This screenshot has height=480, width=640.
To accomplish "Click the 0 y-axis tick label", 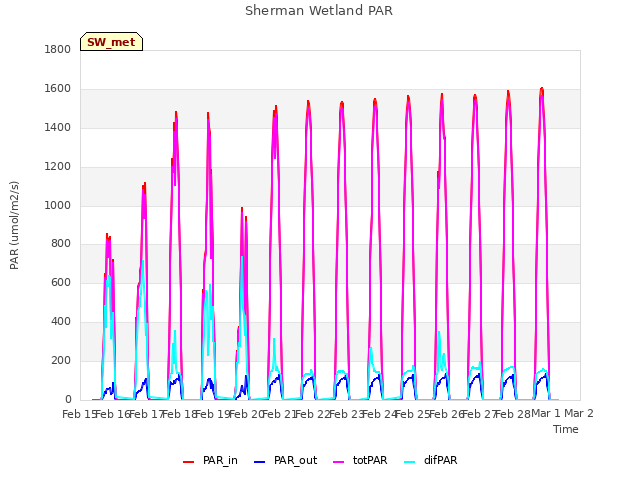I will click(68, 400).
